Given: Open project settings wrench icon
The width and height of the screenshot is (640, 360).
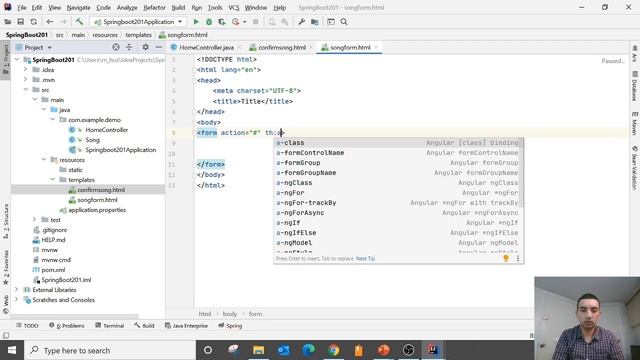Looking at the screenshot, I should click(302, 22).
